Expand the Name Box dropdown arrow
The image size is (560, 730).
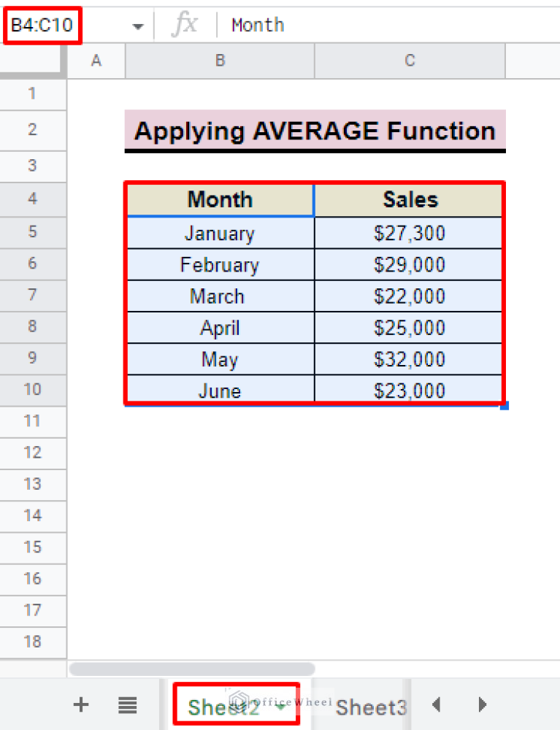click(x=137, y=26)
